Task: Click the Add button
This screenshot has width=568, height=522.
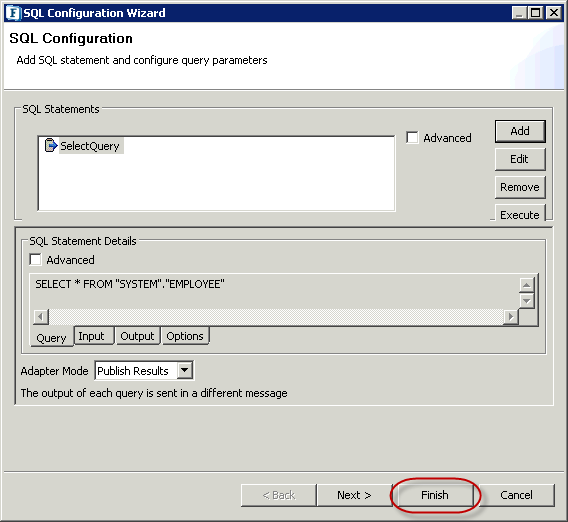Action: (520, 131)
